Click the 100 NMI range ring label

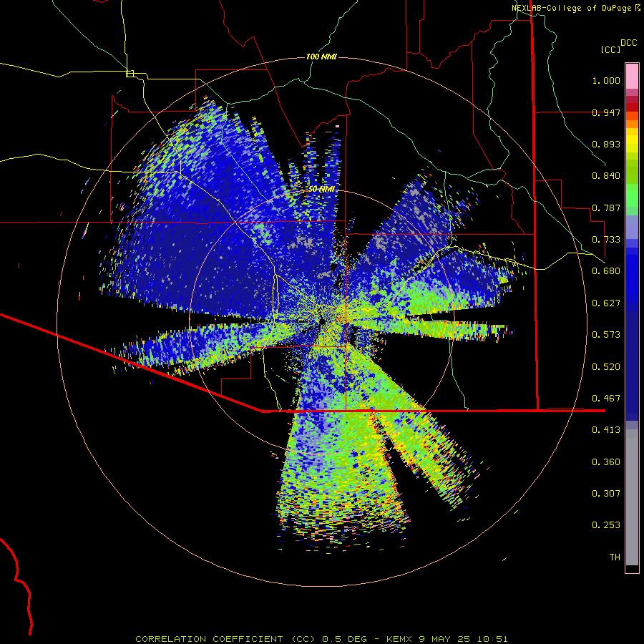[x=321, y=57]
